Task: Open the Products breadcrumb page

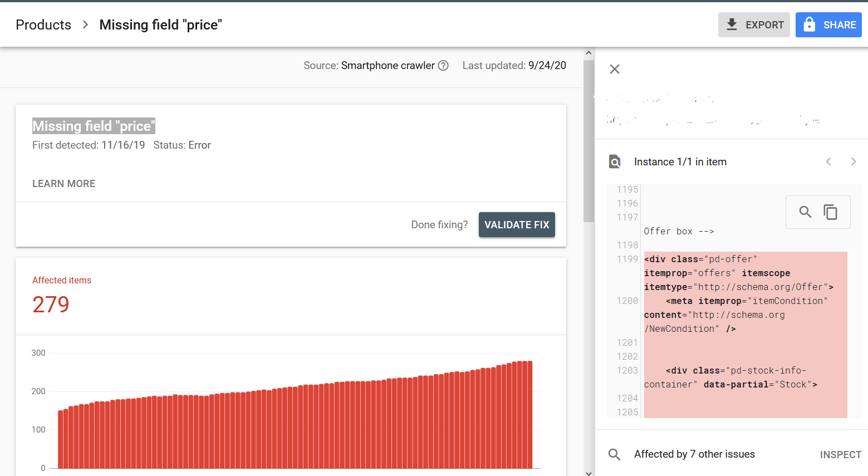Action: (43, 24)
